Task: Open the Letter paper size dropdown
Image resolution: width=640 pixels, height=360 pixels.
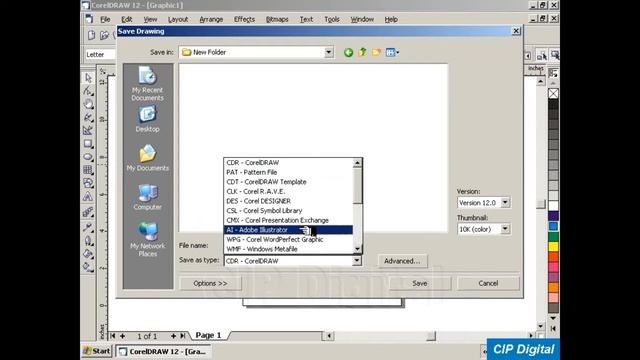Action: (x=100, y=54)
